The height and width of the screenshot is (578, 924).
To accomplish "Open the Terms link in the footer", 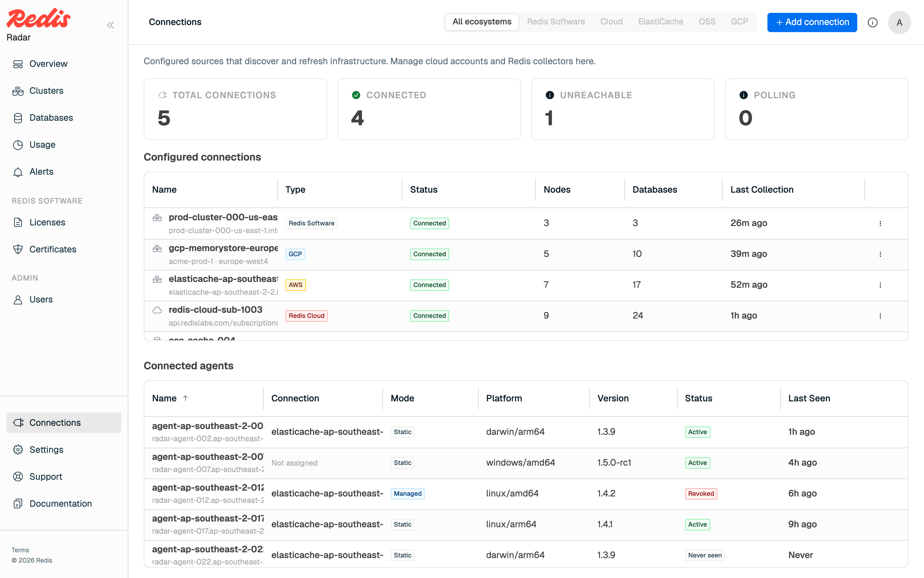I will (x=20, y=550).
